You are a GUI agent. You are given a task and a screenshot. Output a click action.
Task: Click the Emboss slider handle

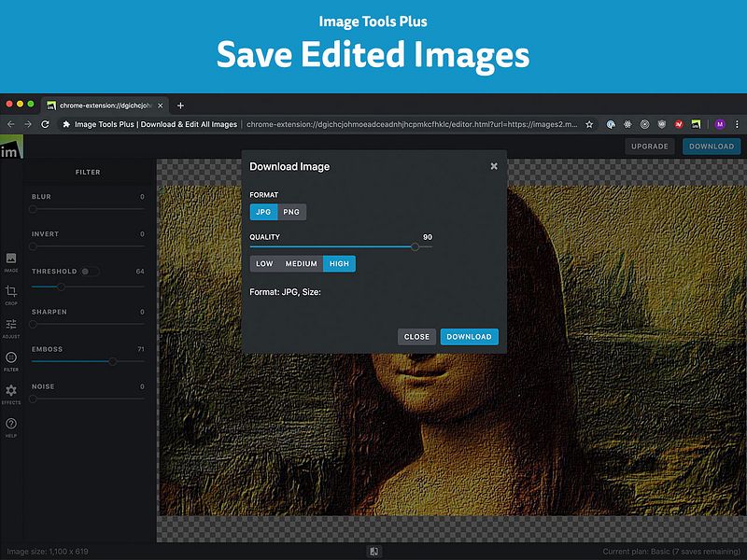pos(113,361)
